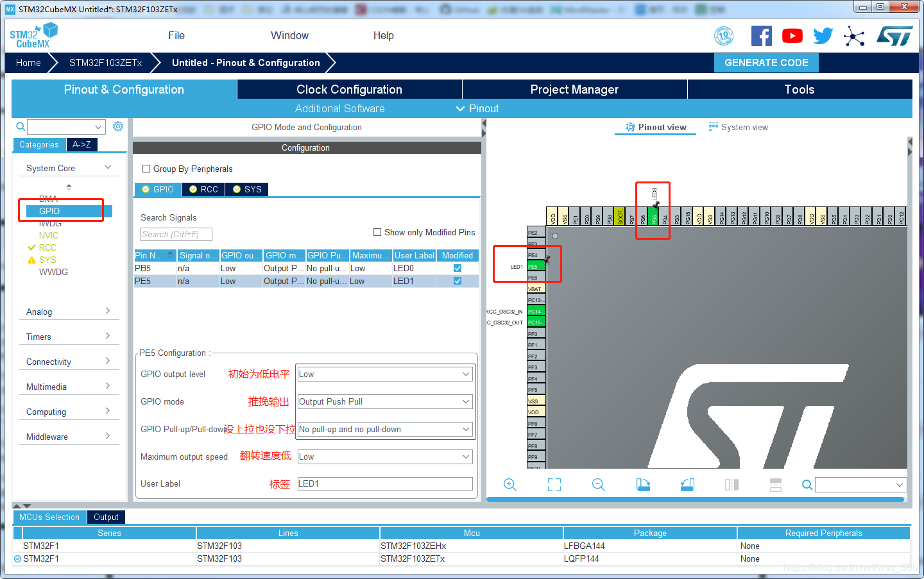This screenshot has width=924, height=579.
Task: Click Search Signals input field
Action: 176,234
